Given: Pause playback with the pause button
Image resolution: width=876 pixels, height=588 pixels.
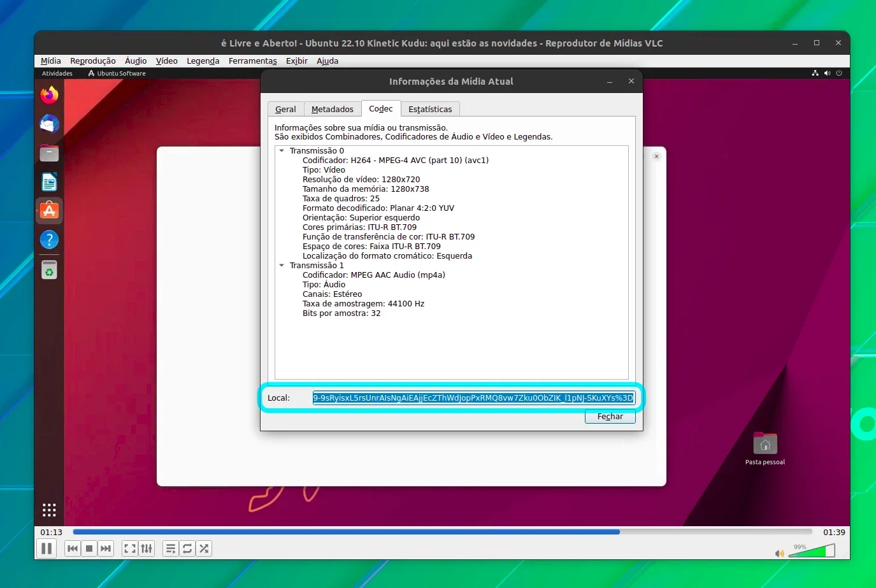Looking at the screenshot, I should click(47, 549).
